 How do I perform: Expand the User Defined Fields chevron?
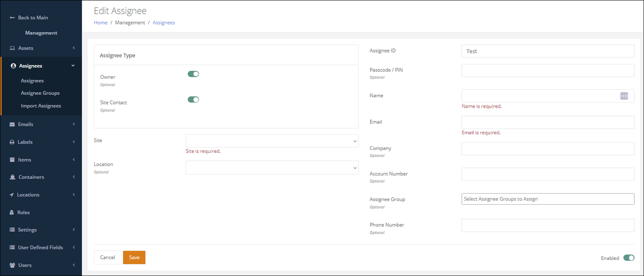(74, 247)
